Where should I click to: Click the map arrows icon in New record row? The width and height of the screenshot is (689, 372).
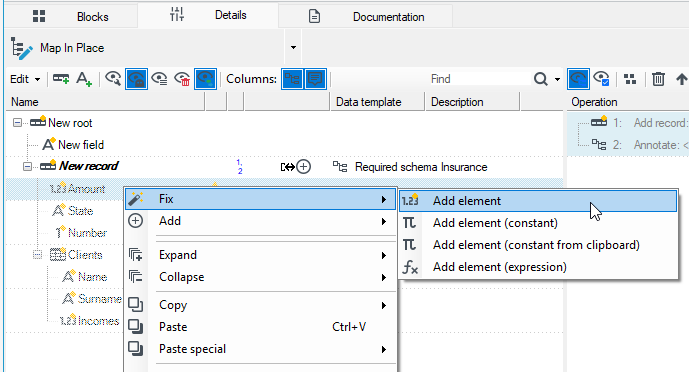287,167
